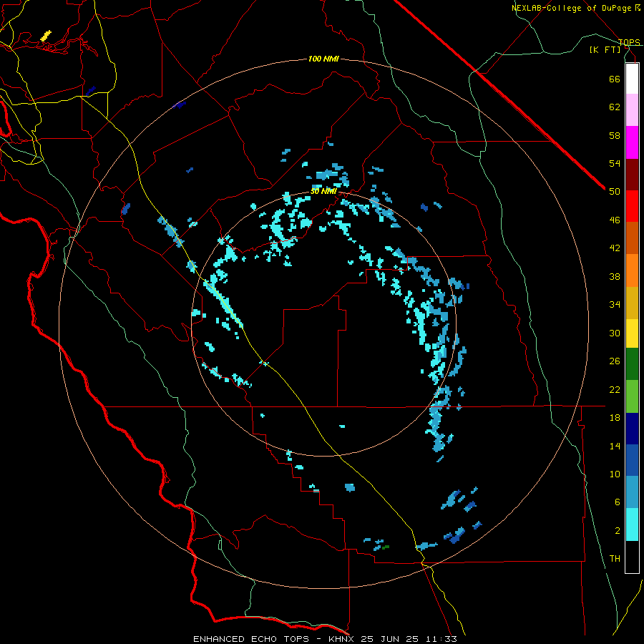Click the ENHANCED ECHO TOPS caption

click(251, 639)
